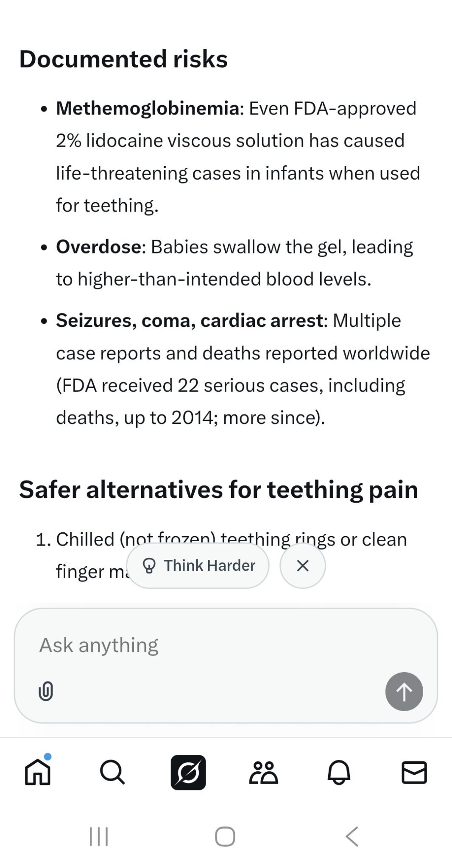Tap the Documented risks heading
The height and width of the screenshot is (868, 452).
pyautogui.click(x=123, y=59)
